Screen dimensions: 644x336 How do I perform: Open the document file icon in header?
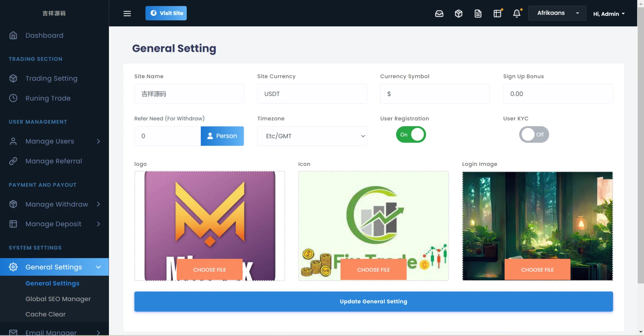tap(478, 14)
